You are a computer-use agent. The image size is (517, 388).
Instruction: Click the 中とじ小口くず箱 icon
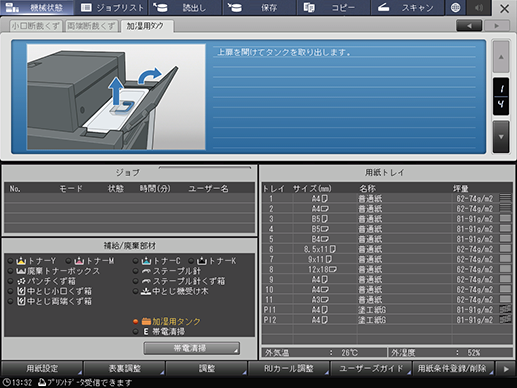coord(21,291)
